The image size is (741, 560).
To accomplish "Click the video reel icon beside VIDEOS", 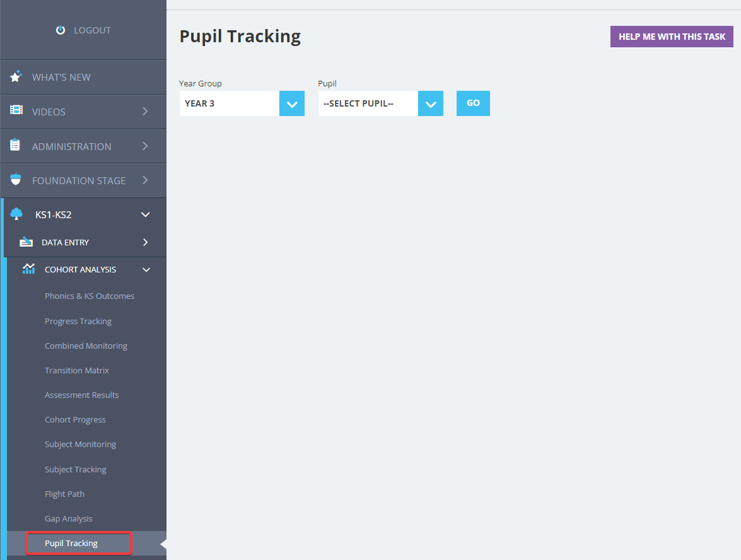I will click(x=15, y=111).
